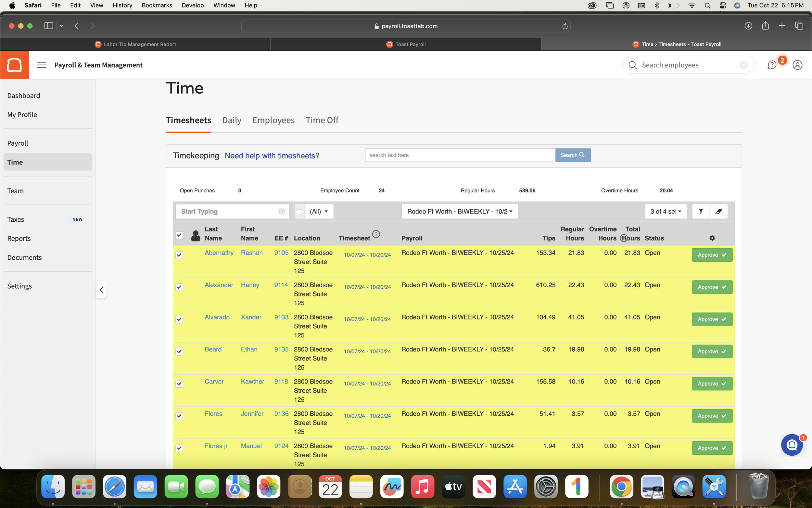812x508 pixels.
Task: Click the filter funnel icon in timesheet toolbar
Action: click(701, 211)
